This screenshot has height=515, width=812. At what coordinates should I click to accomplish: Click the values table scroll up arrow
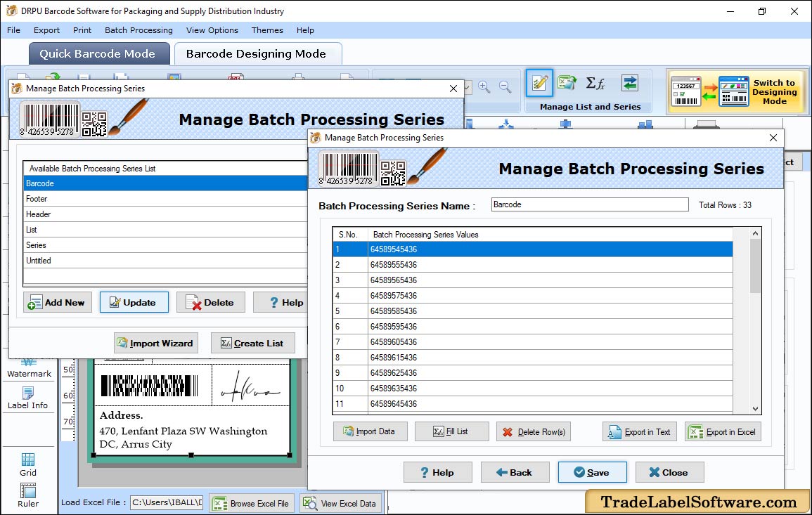click(x=755, y=233)
